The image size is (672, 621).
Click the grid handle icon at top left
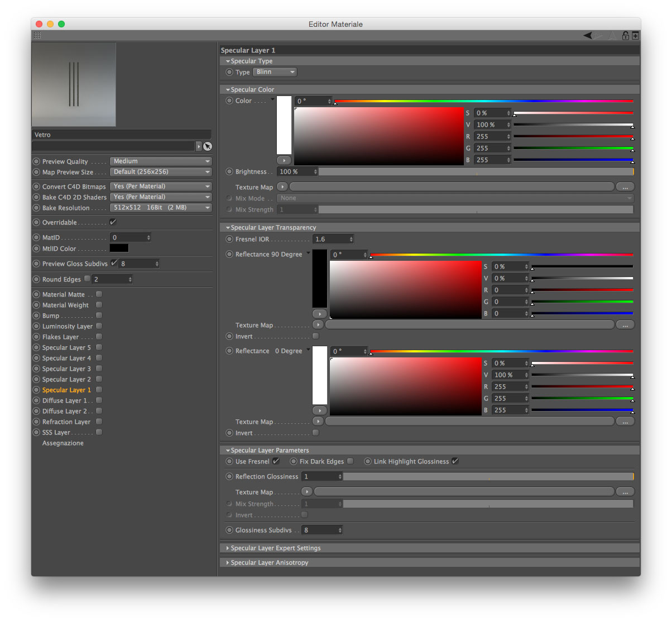(x=37, y=35)
